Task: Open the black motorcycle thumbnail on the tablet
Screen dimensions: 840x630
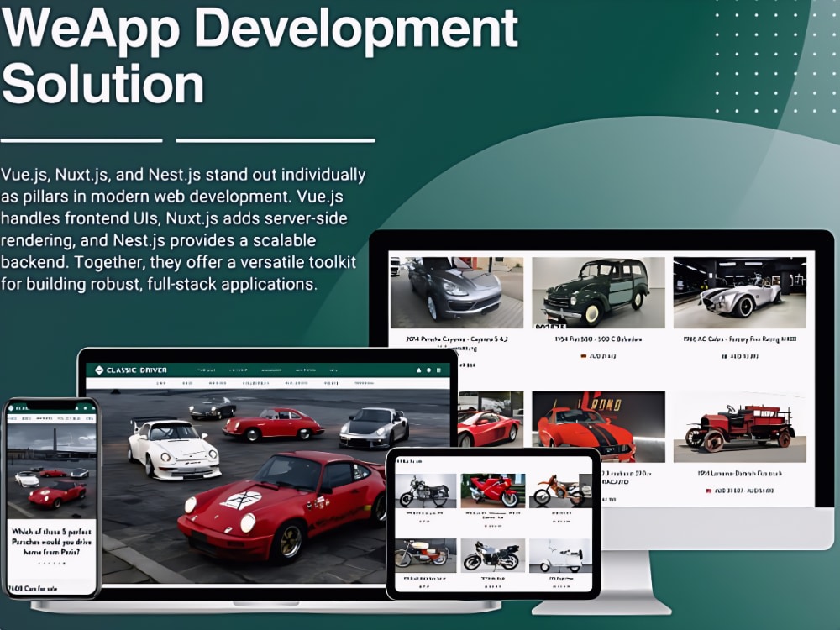Action: 426,491
